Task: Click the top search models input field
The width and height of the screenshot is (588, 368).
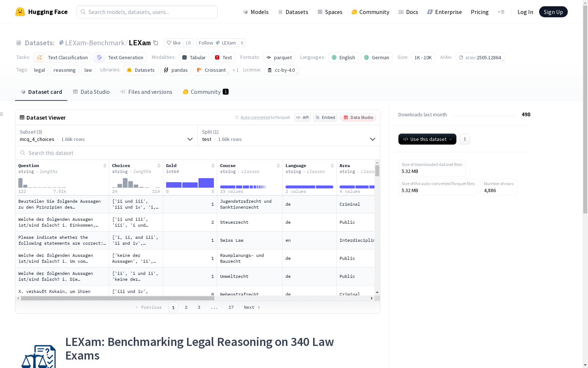Action: click(x=147, y=12)
